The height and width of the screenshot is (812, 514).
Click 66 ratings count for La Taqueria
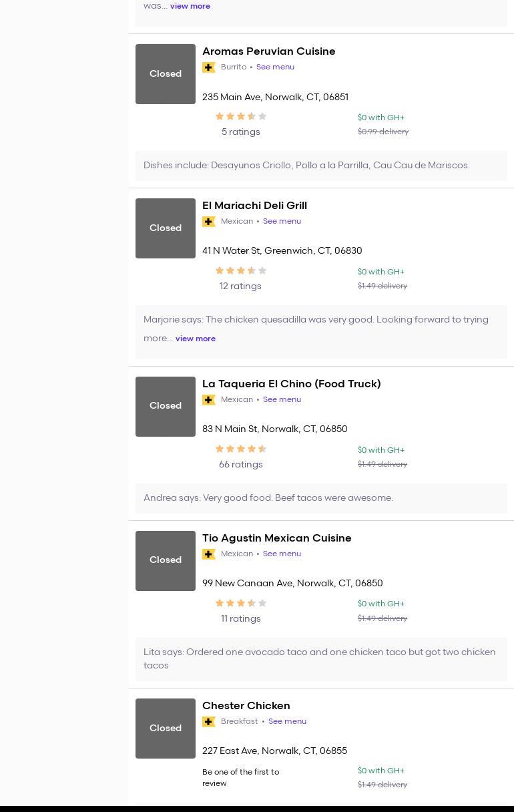(241, 465)
